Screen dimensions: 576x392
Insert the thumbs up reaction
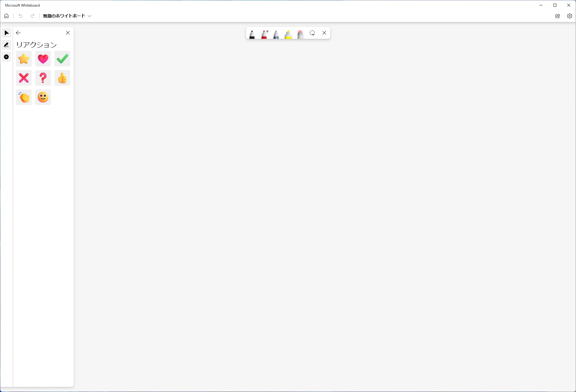[62, 78]
